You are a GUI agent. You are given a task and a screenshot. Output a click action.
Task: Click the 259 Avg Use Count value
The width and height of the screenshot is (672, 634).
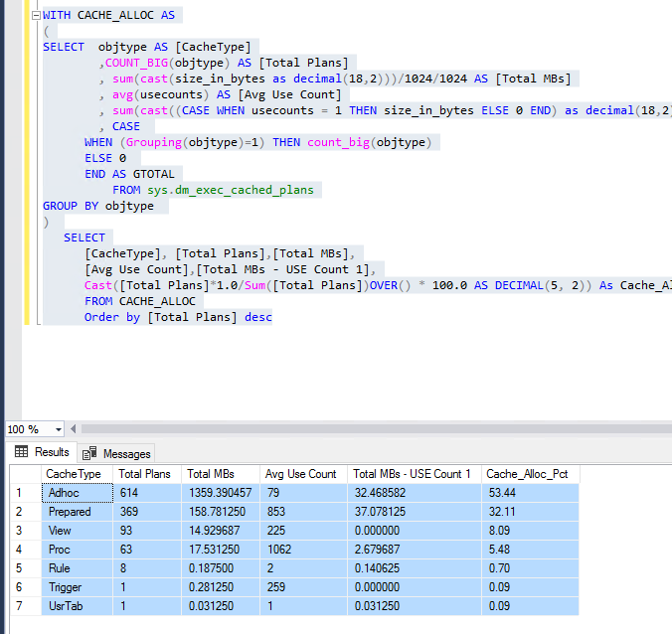303,587
